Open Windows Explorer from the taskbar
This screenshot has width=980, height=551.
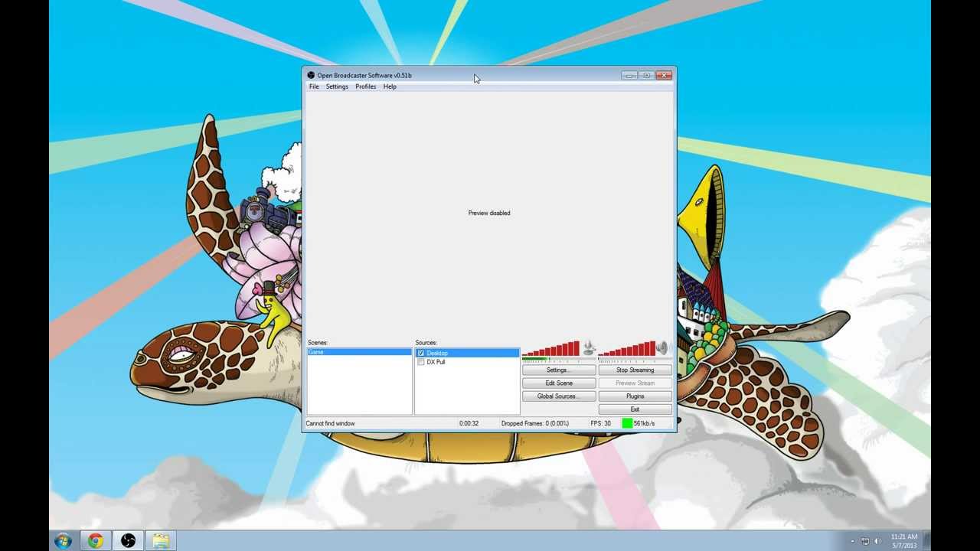161,541
